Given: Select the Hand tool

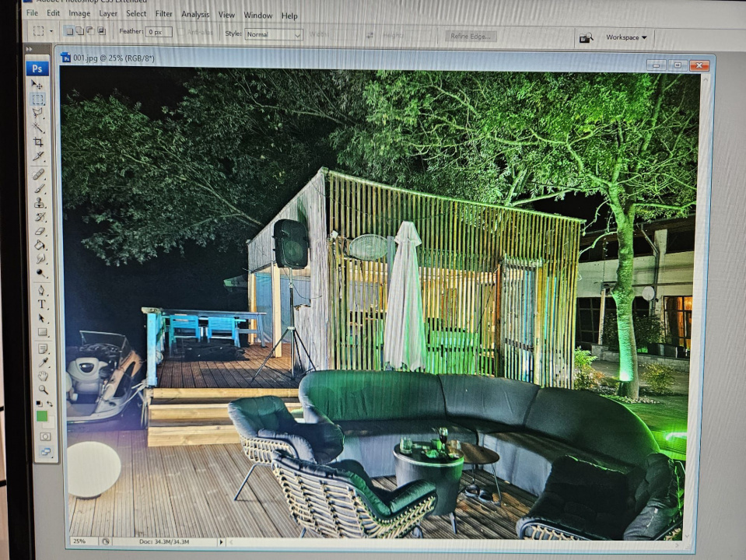Looking at the screenshot, I should point(42,376).
